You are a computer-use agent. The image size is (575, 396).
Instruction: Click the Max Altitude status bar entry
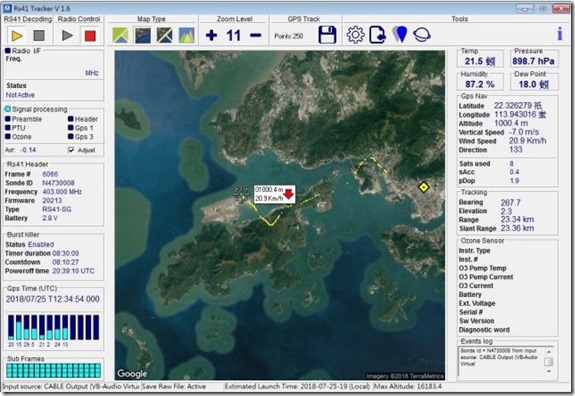point(408,386)
